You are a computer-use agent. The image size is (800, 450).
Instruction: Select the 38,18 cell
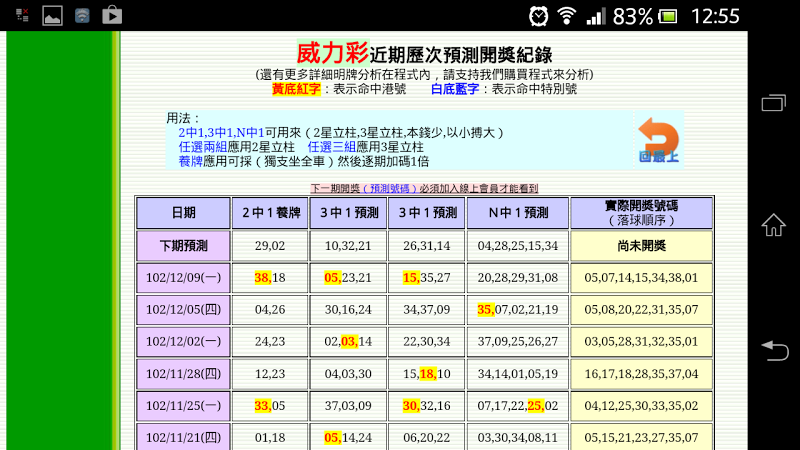point(270,278)
